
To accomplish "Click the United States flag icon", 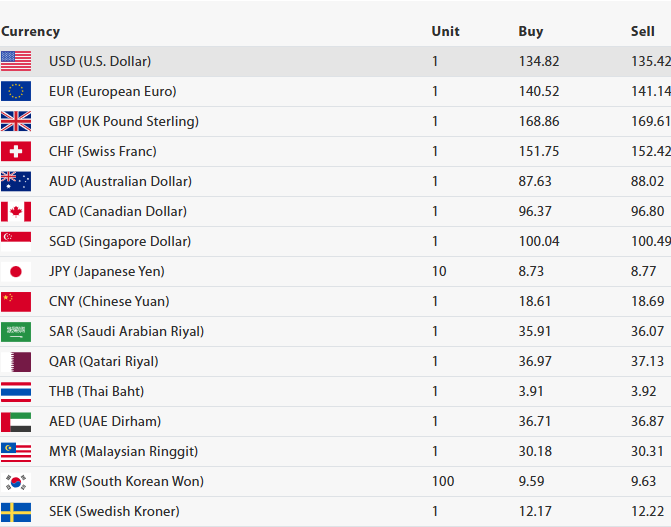I will 16,61.
